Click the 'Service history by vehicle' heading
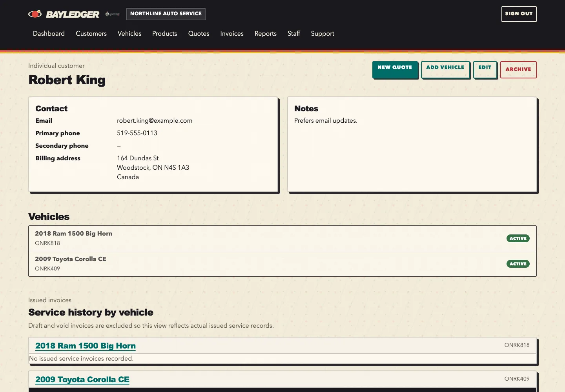The height and width of the screenshot is (392, 565). click(91, 312)
